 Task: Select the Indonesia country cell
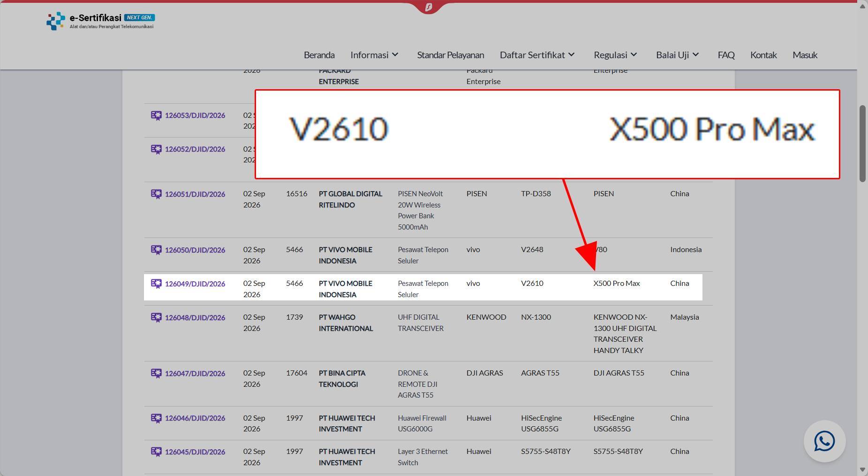(x=686, y=250)
